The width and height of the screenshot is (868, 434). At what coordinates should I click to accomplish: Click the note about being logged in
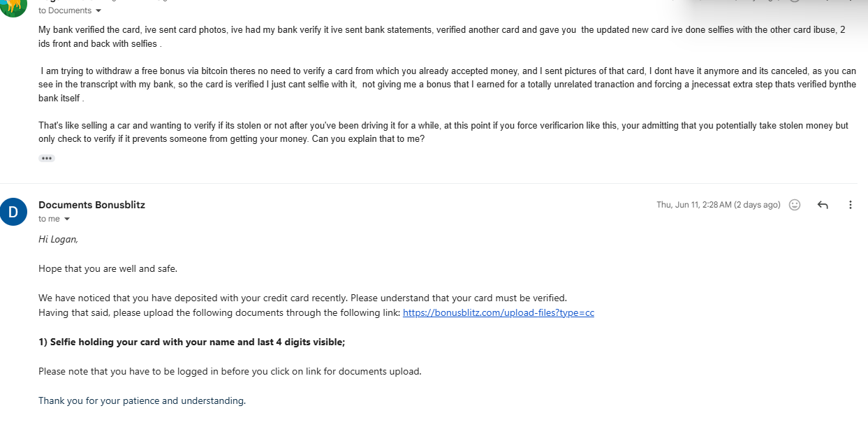[x=230, y=371]
